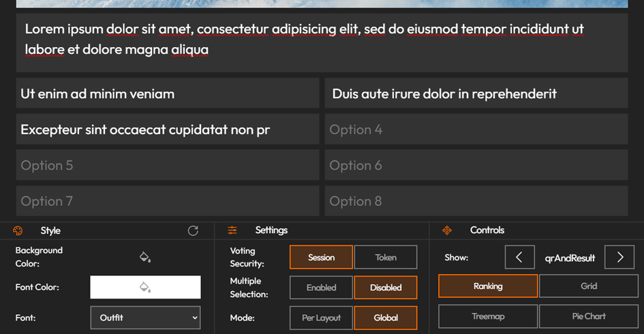Show previous view with left chevron

519,258
